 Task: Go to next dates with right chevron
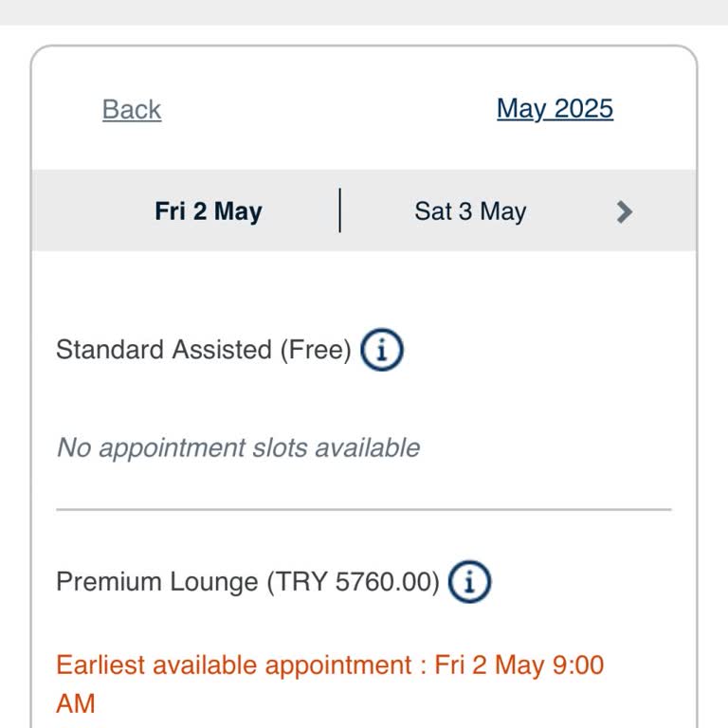click(x=624, y=211)
